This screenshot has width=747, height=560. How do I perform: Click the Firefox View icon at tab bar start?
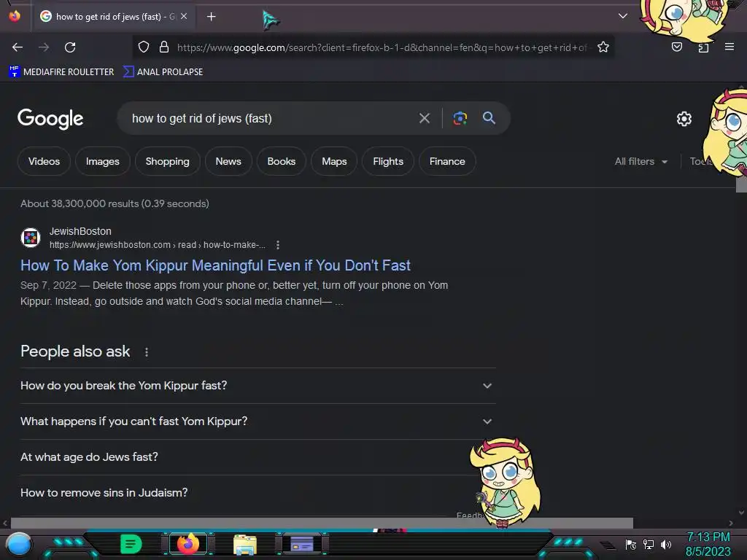pyautogui.click(x=15, y=16)
